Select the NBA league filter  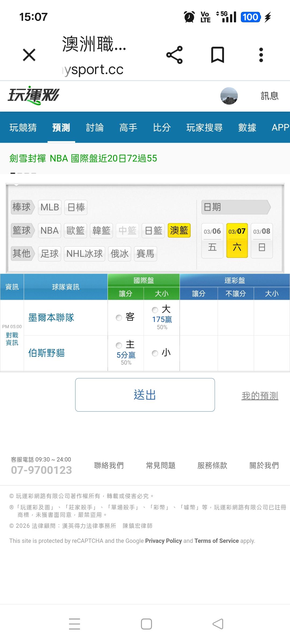coord(49,230)
